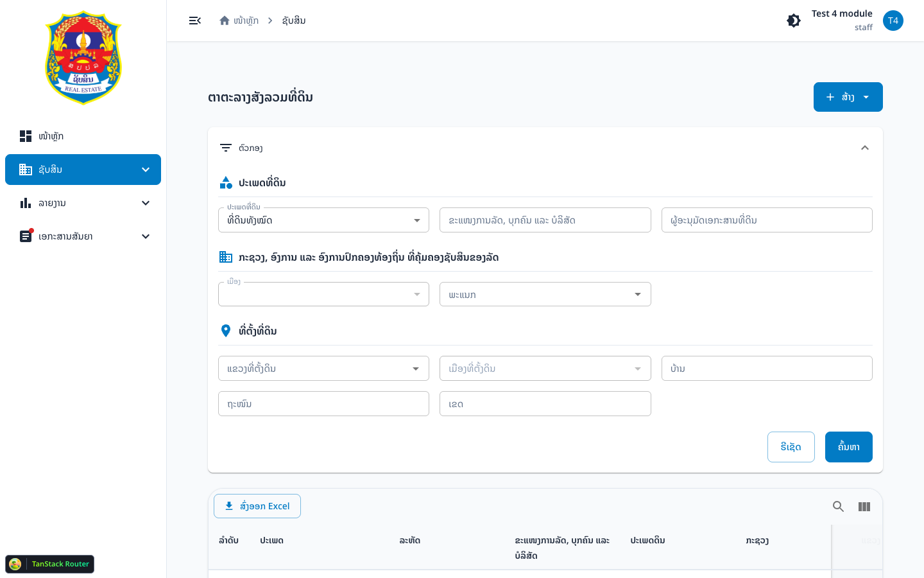Screen dimensions: 924x578
Task: Click the building icon in ministry section heading
Action: tap(226, 257)
